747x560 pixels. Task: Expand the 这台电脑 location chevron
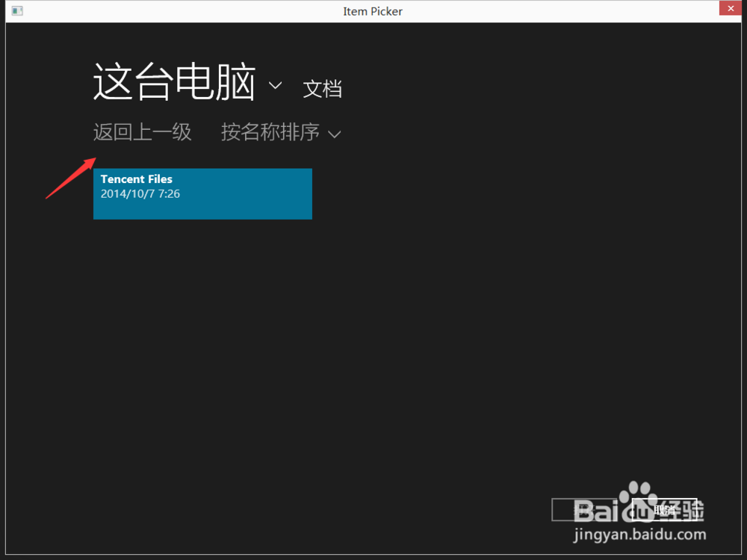[276, 86]
